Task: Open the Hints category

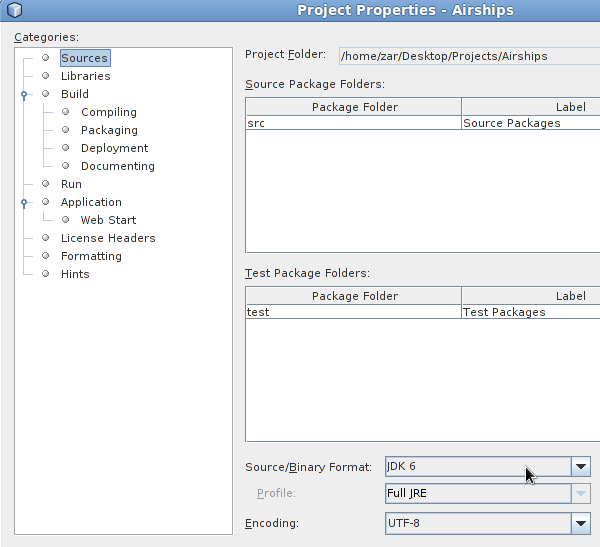Action: (x=75, y=274)
